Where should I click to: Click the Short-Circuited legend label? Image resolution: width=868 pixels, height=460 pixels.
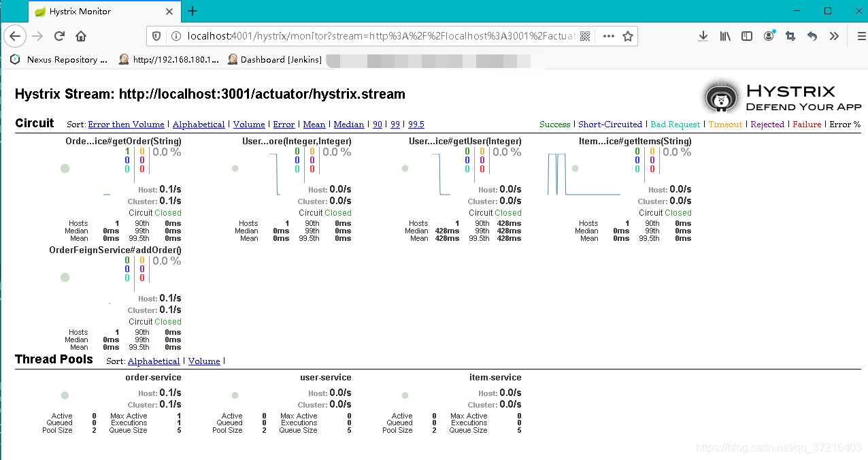point(610,125)
